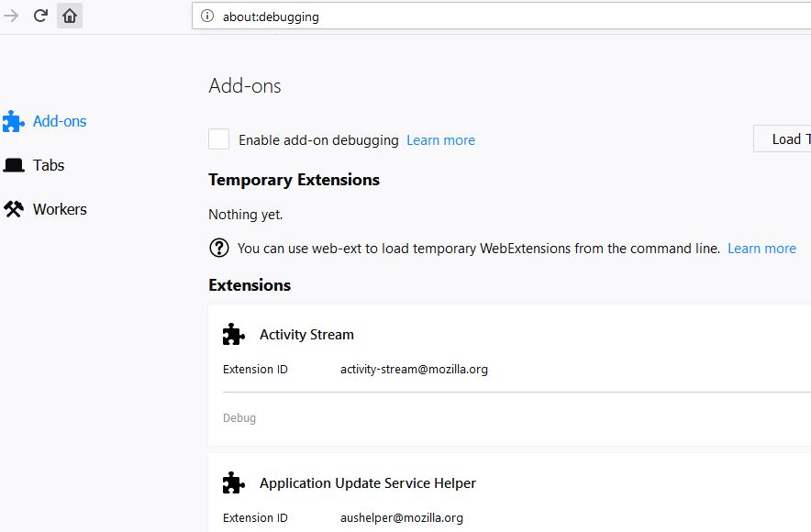
Task: Go to the home page icon
Action: (70, 16)
